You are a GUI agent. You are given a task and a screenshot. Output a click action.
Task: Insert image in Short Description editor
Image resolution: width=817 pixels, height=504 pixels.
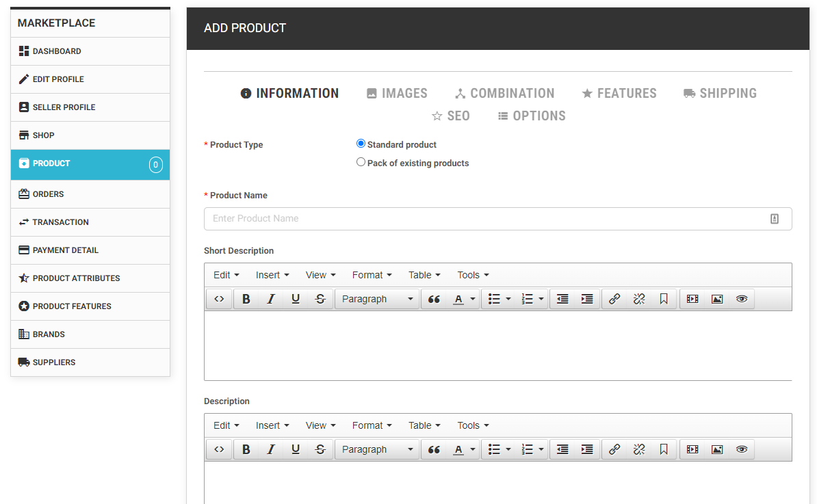(717, 299)
